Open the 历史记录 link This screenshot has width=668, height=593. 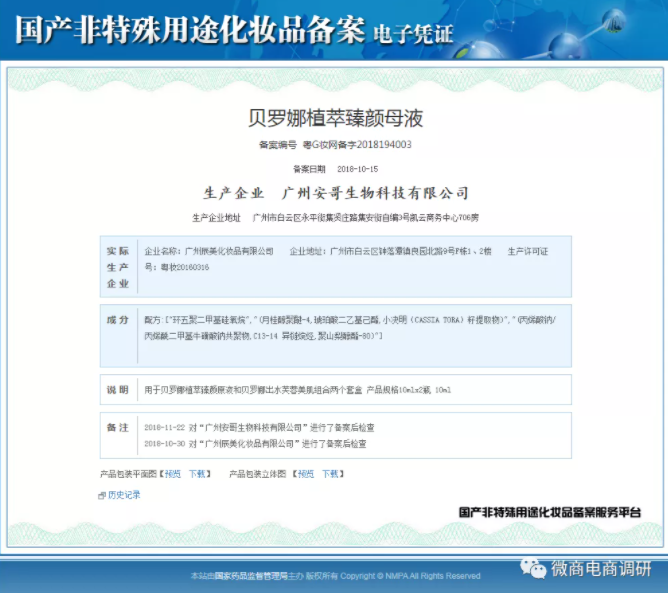tap(124, 495)
